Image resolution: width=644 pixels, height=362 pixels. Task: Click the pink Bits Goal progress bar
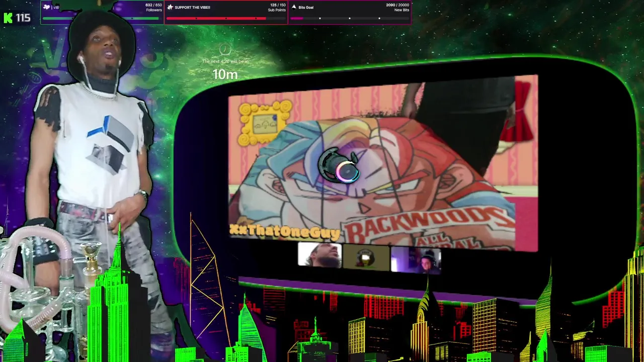tap(350, 19)
